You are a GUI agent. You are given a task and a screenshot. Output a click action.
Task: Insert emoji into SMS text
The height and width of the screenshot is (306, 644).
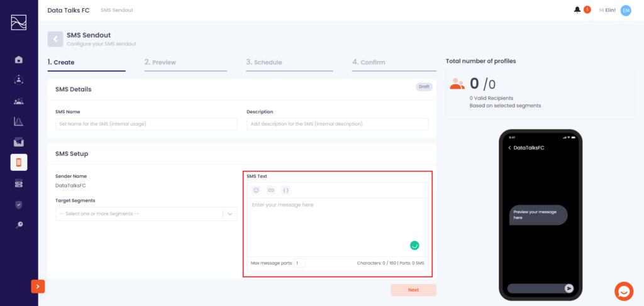coord(257,190)
